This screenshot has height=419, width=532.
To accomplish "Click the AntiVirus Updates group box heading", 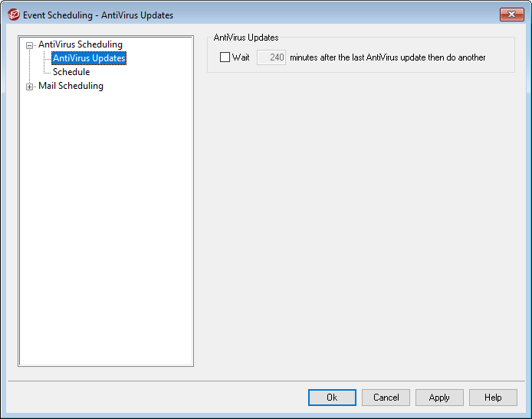I will [245, 38].
